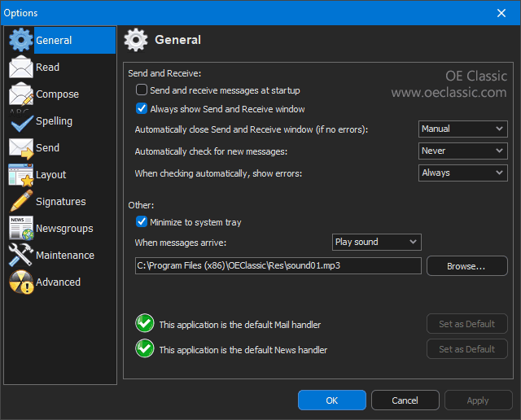This screenshot has height=420, width=521.
Task: Open the check for new messages dropdown set to Never
Action: (463, 151)
